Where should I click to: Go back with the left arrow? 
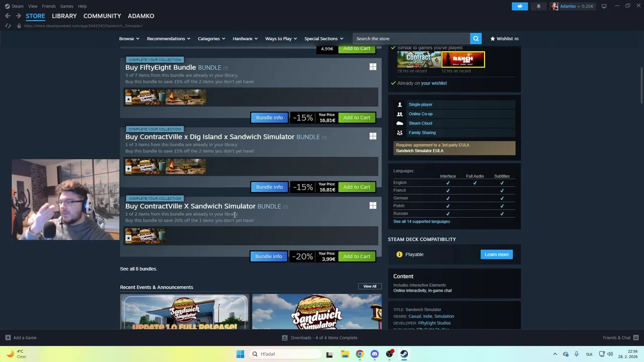pos(8,16)
